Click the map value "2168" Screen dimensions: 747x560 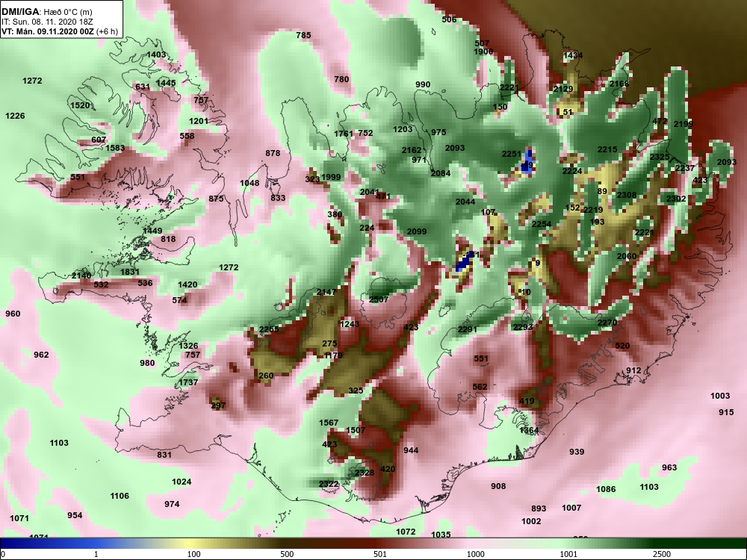[619, 84]
